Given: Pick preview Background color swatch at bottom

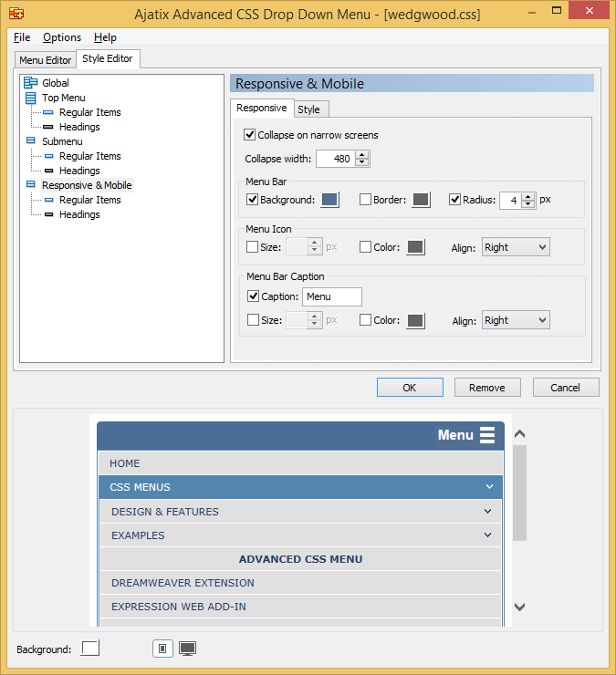Looking at the screenshot, I should [x=90, y=648].
